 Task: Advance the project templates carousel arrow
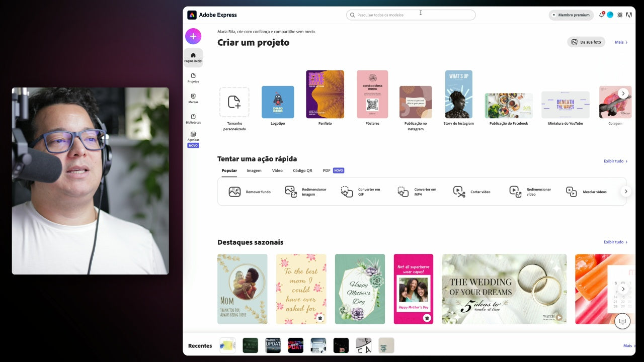coord(623,93)
